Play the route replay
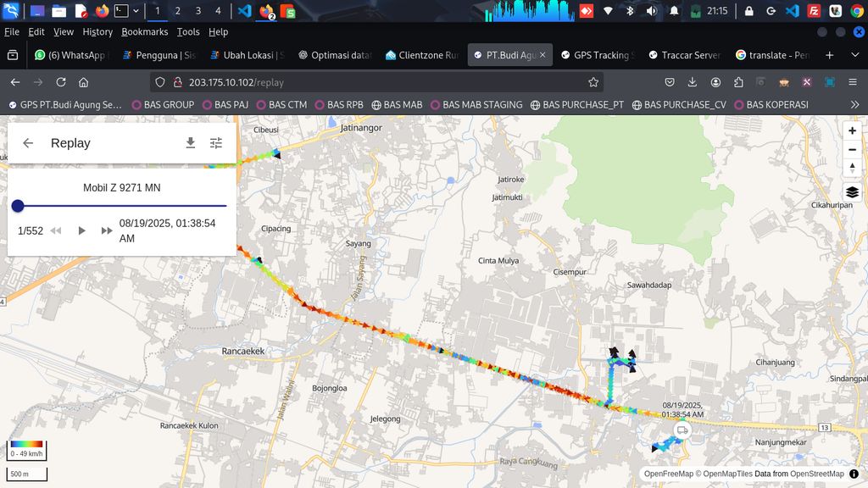The image size is (868, 488). click(81, 230)
